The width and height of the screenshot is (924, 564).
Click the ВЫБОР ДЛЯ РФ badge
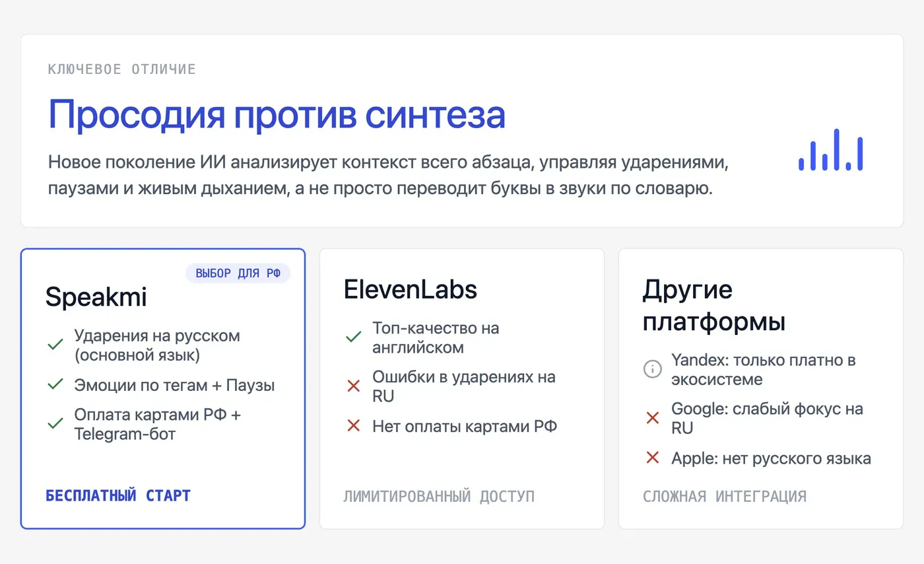coord(238,273)
